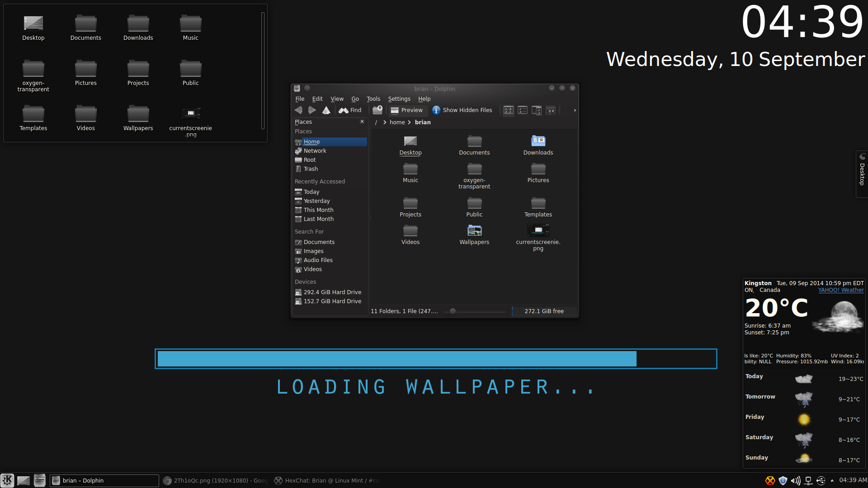Click YAHOO! Weather link
Viewport: 868px width, 488px height.
(840, 290)
